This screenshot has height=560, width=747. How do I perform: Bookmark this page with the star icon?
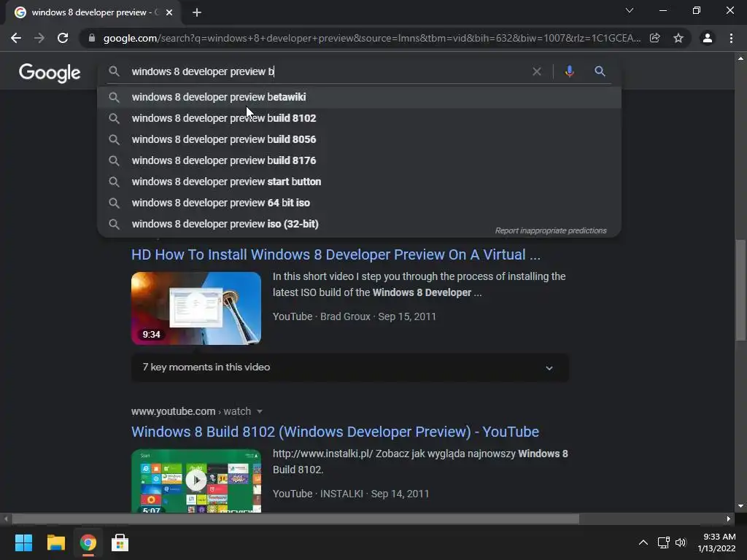(x=678, y=38)
